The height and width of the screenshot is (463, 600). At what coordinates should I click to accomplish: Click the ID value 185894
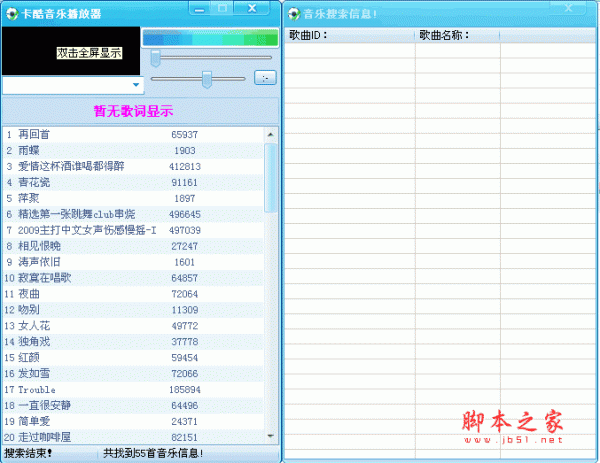point(185,390)
